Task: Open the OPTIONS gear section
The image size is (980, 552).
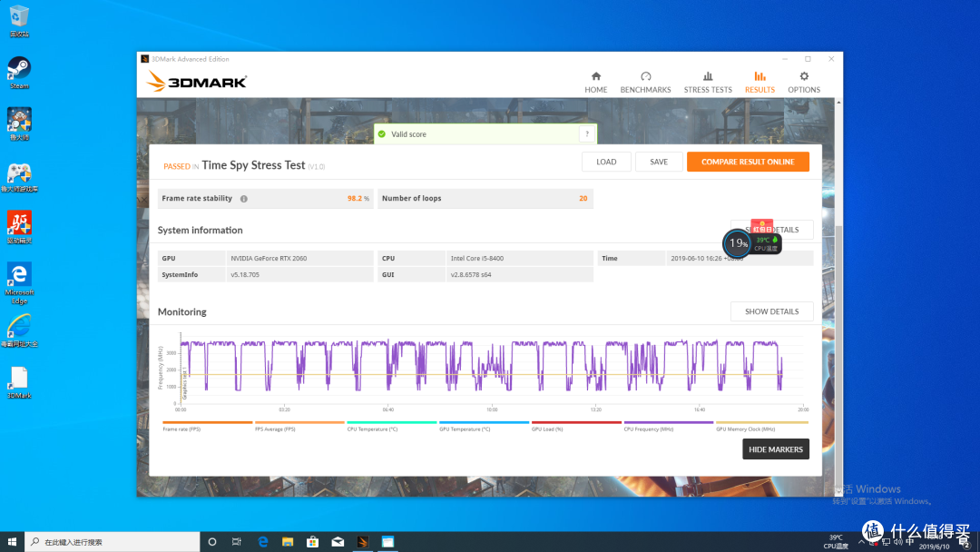Action: [804, 82]
